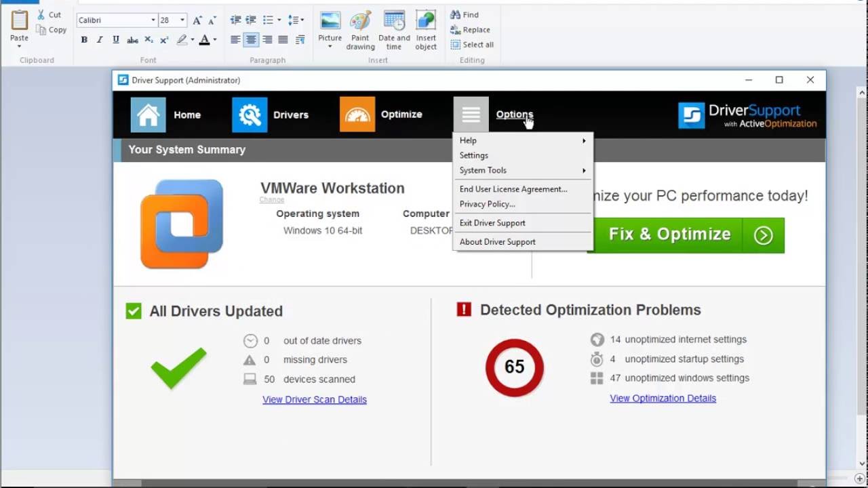The width and height of the screenshot is (868, 488).
Task: Click Decrease indent in Paragraph group
Action: click(x=235, y=20)
